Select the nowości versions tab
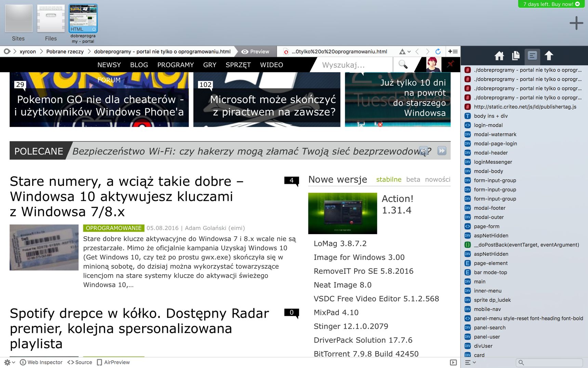Screen dimensions: 588x368 point(438,179)
